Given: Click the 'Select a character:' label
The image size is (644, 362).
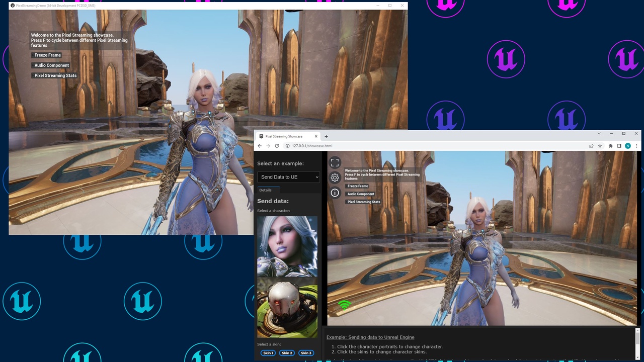Looking at the screenshot, I should 274,211.
